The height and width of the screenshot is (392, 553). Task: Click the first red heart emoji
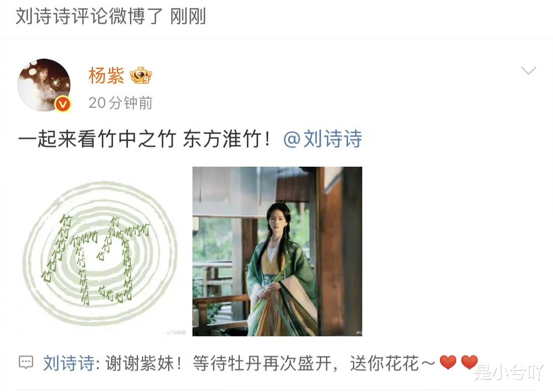[448, 362]
